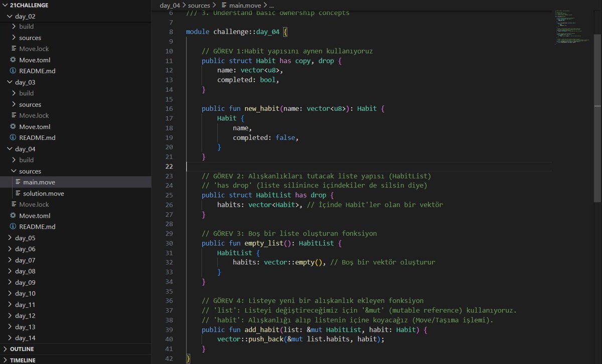Expand the sources folder under day_03

click(x=14, y=105)
